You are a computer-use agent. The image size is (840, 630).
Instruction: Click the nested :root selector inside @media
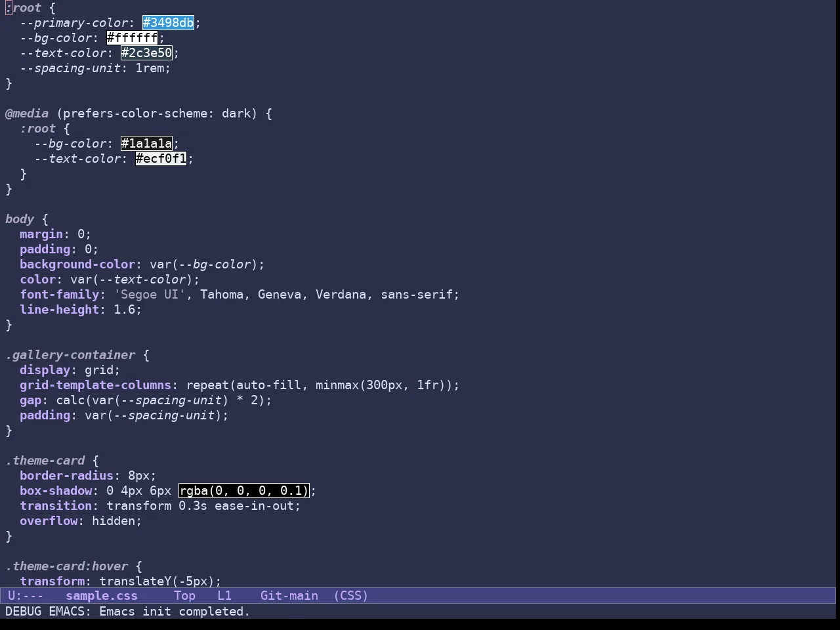(x=37, y=129)
